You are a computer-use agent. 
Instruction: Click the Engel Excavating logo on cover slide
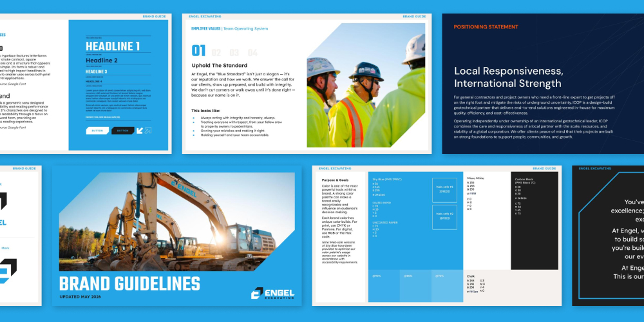pos(272,293)
